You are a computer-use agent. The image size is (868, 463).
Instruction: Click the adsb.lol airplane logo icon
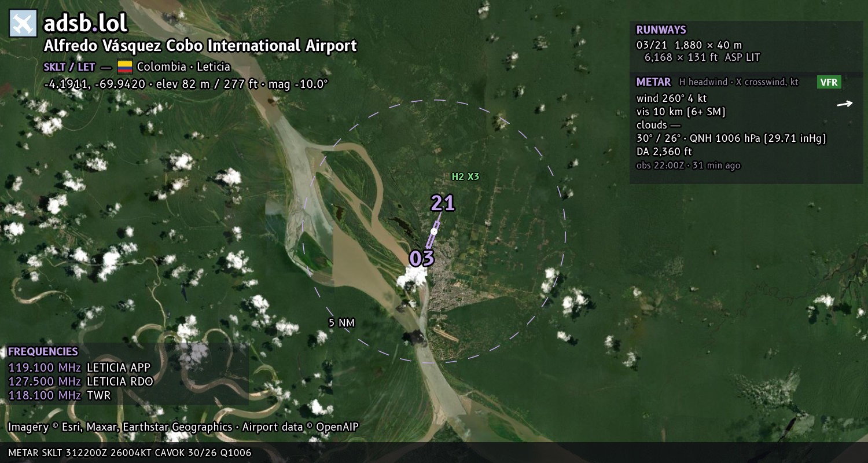pyautogui.click(x=23, y=24)
